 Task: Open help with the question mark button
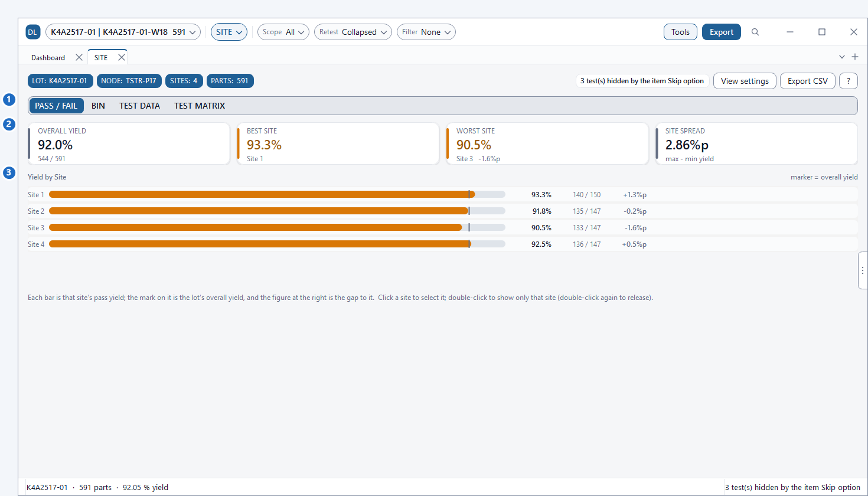point(849,81)
